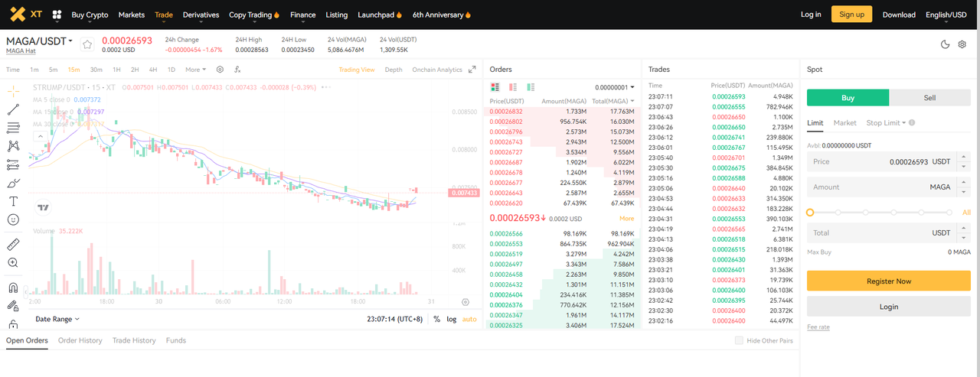
Task: Select the crosshair cursor tool
Action: point(13,90)
